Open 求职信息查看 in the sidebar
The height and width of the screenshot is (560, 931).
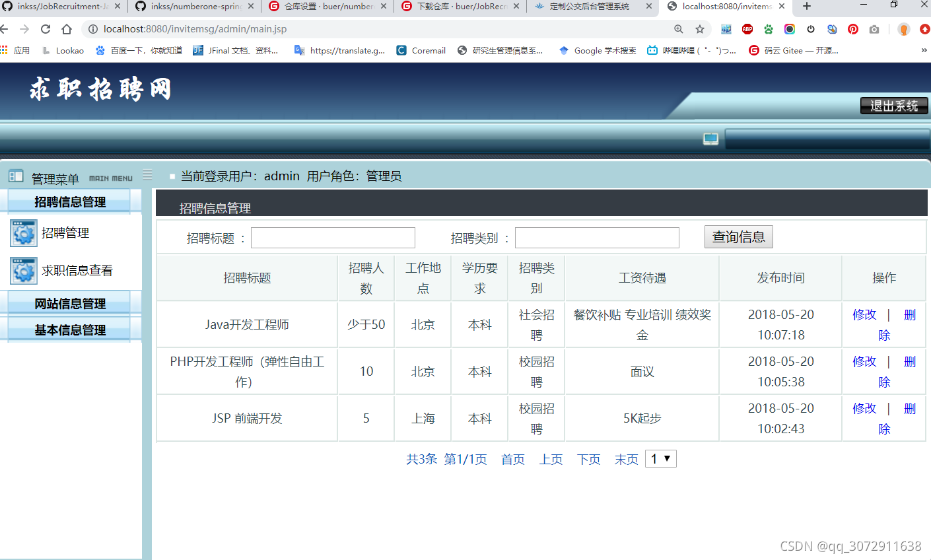(77, 271)
